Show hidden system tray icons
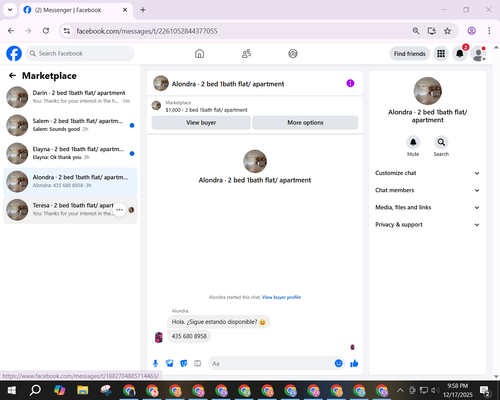 [x=400, y=390]
